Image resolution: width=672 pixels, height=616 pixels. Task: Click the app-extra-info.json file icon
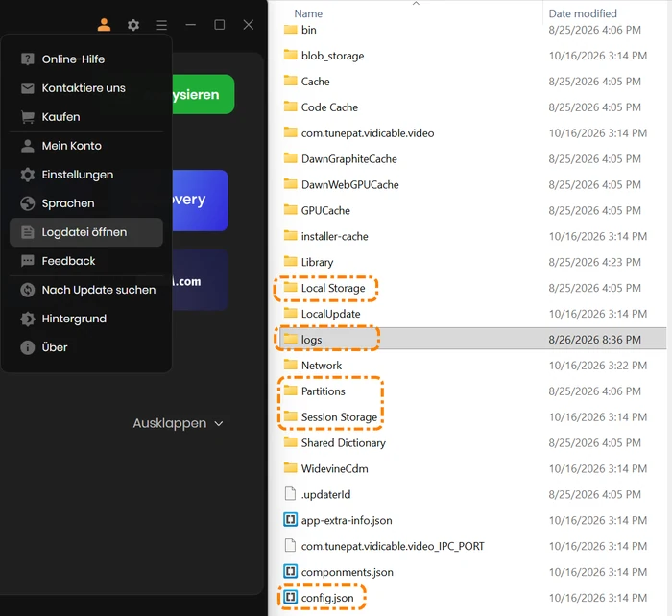(290, 520)
